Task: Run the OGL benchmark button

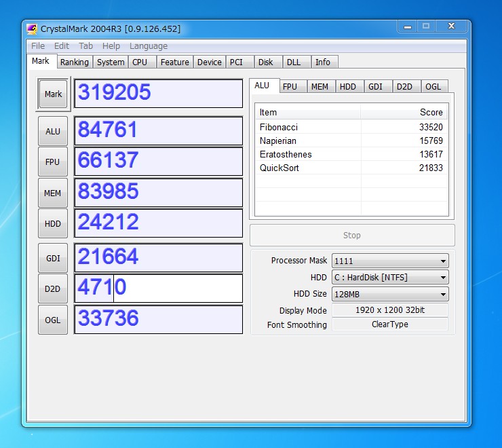Action: 53,320
